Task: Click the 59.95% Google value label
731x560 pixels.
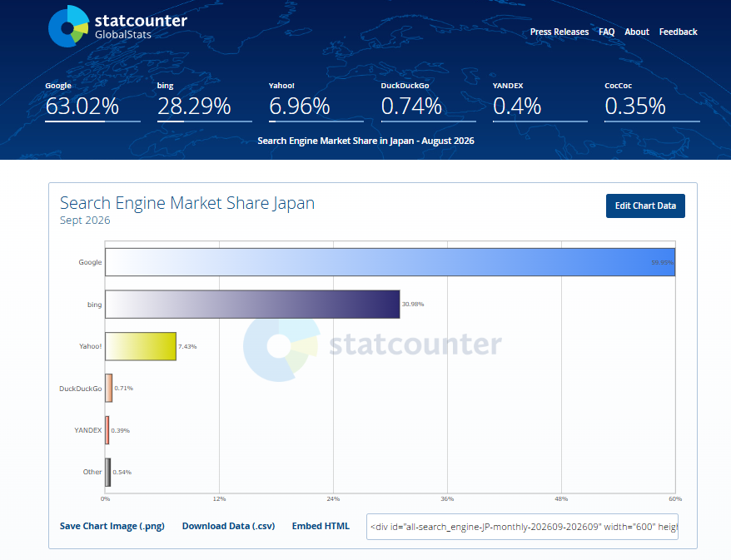Action: pyautogui.click(x=662, y=263)
